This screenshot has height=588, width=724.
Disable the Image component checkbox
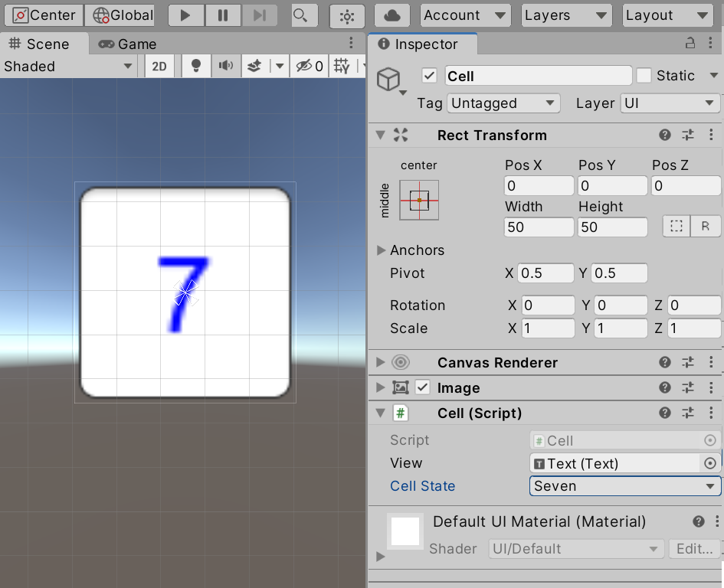click(x=422, y=388)
